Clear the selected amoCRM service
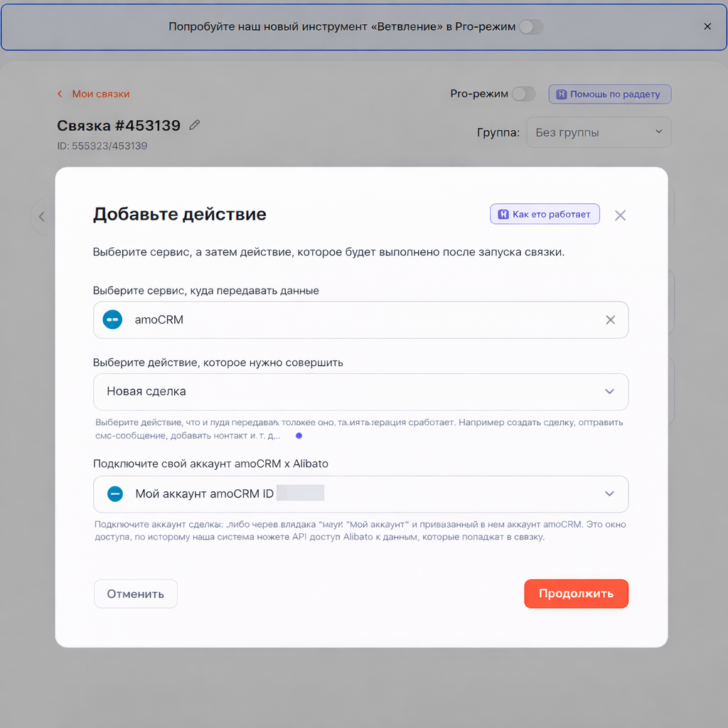This screenshot has width=728, height=728. click(x=610, y=320)
